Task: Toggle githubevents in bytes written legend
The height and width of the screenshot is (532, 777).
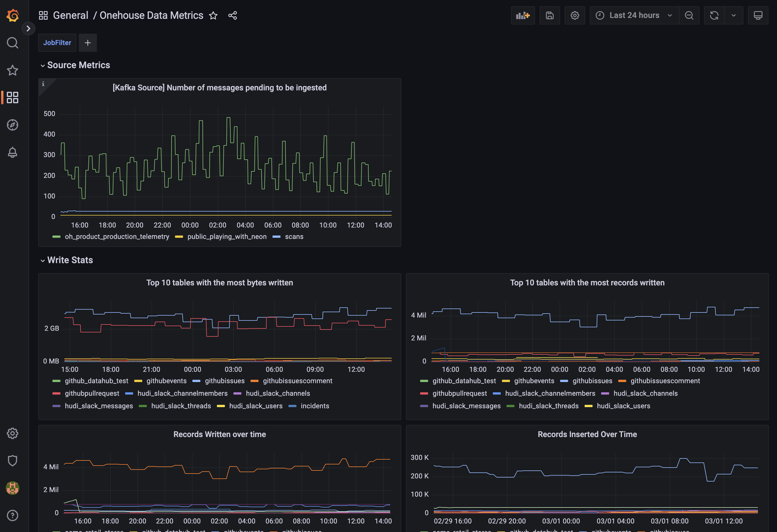Action: (166, 381)
